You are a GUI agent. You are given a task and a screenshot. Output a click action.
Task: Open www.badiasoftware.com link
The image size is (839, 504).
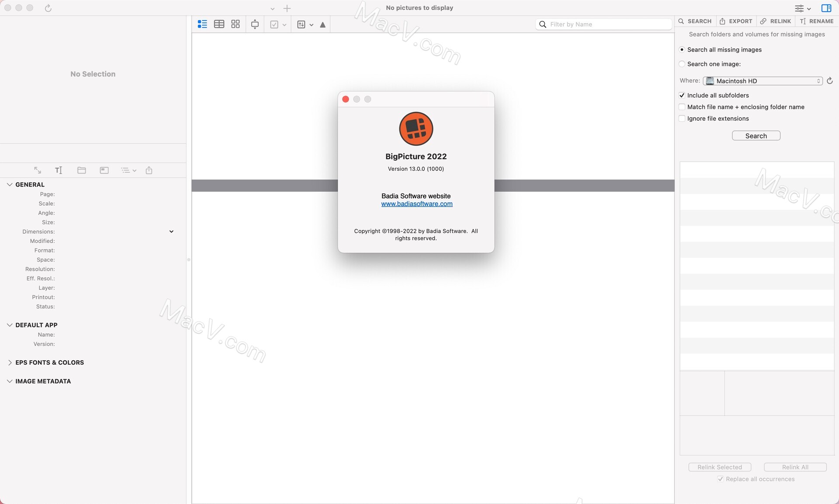pos(417,204)
